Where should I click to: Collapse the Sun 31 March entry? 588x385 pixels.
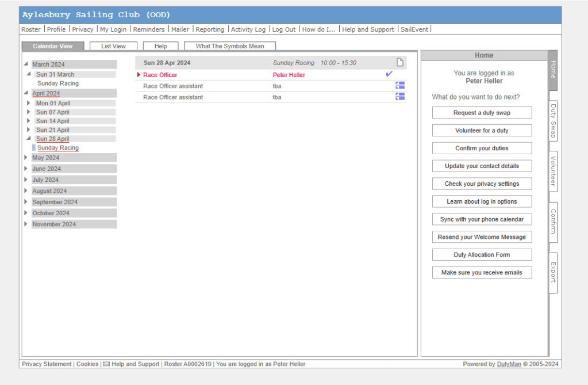(x=29, y=74)
